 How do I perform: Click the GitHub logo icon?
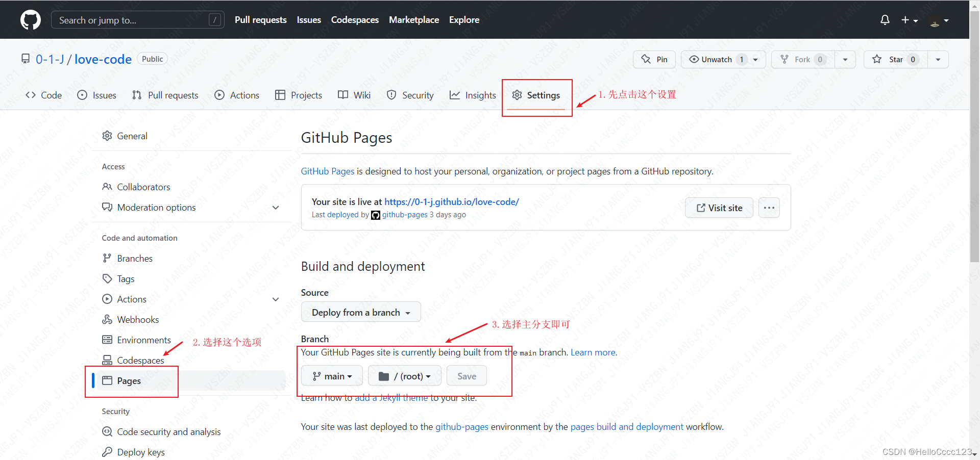[31, 20]
